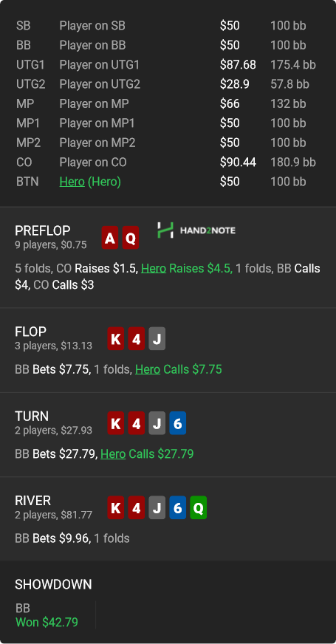Click Hero link in flop action line

(148, 370)
